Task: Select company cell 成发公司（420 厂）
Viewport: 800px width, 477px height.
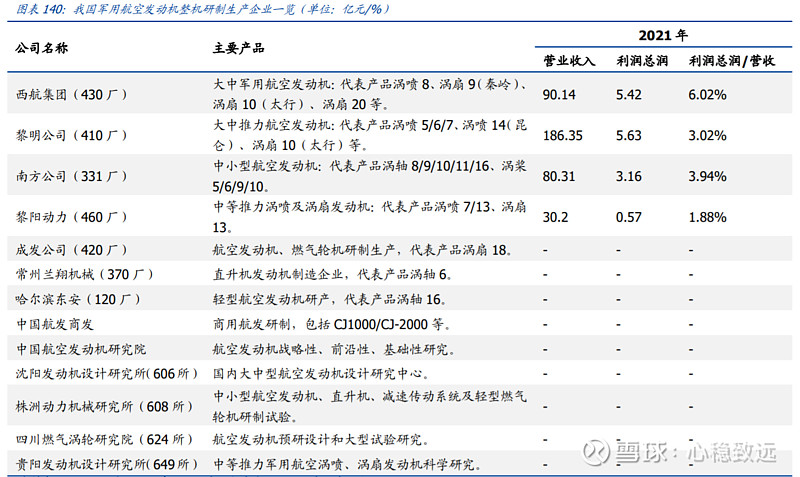Action: (71, 250)
